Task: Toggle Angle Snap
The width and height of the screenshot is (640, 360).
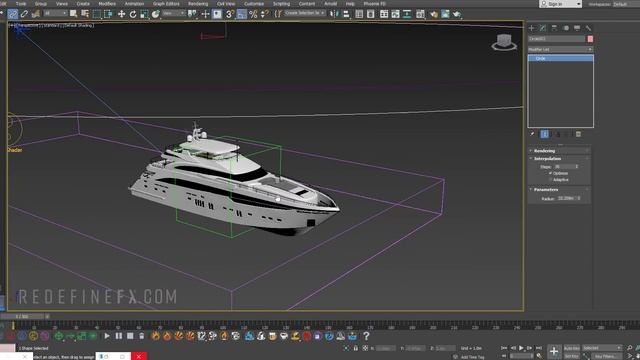Action: pyautogui.click(x=242, y=14)
